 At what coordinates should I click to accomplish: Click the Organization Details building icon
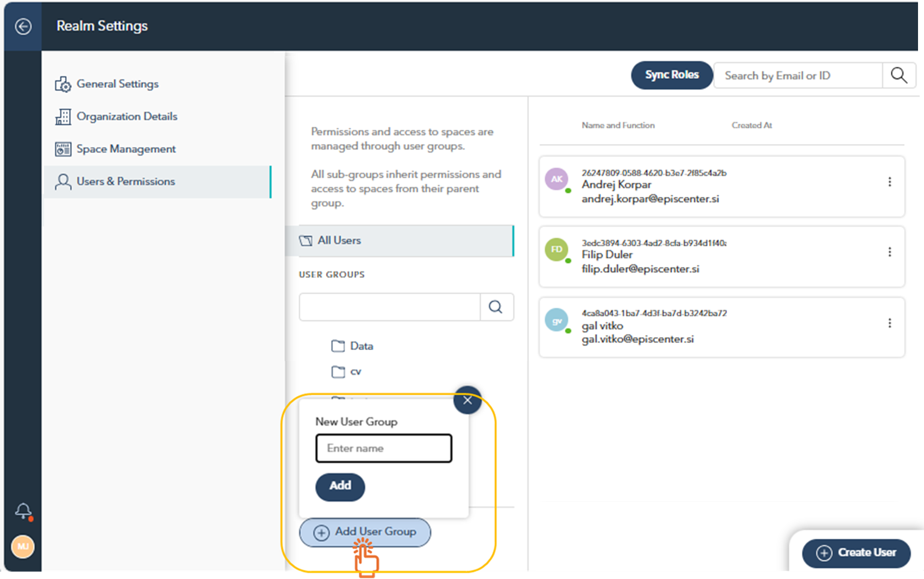click(x=63, y=117)
